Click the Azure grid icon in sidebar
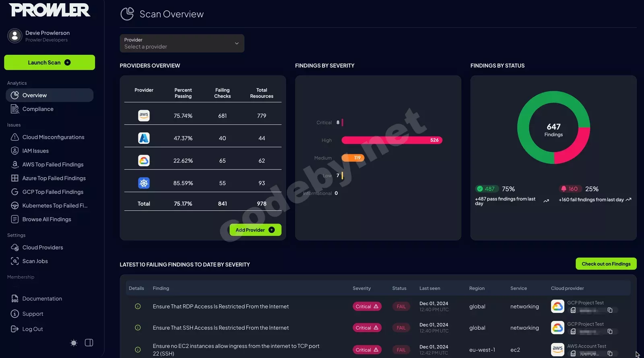The height and width of the screenshot is (358, 644). (15, 178)
